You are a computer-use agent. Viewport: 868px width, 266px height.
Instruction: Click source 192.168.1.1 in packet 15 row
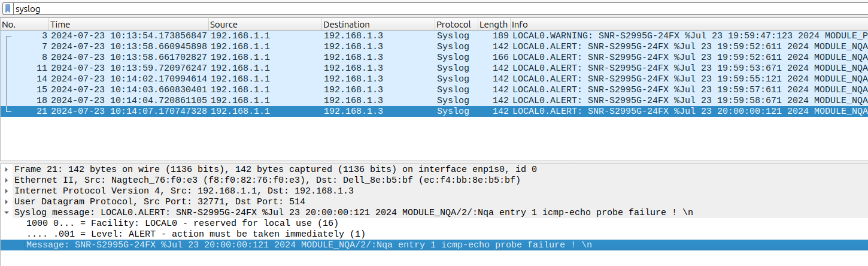(240, 90)
